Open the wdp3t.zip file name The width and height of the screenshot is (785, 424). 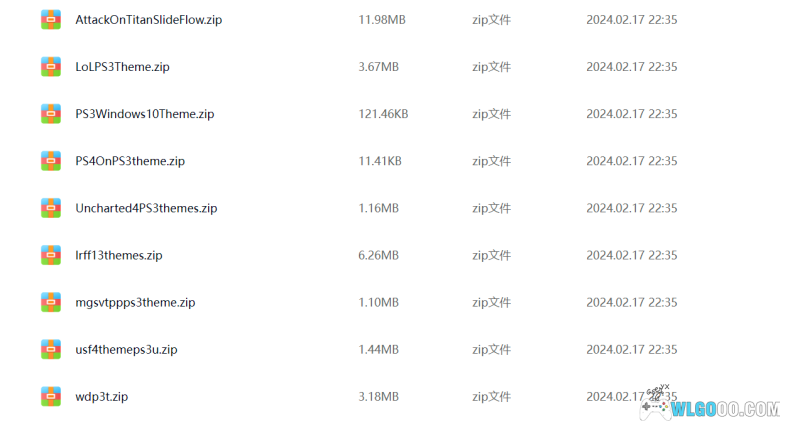point(102,396)
